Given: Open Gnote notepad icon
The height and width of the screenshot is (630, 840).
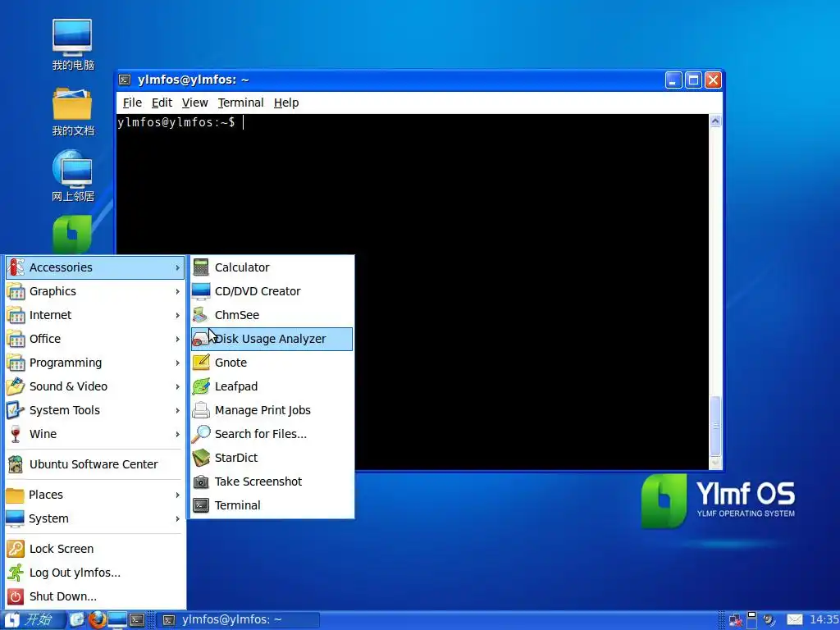Looking at the screenshot, I should 201,362.
